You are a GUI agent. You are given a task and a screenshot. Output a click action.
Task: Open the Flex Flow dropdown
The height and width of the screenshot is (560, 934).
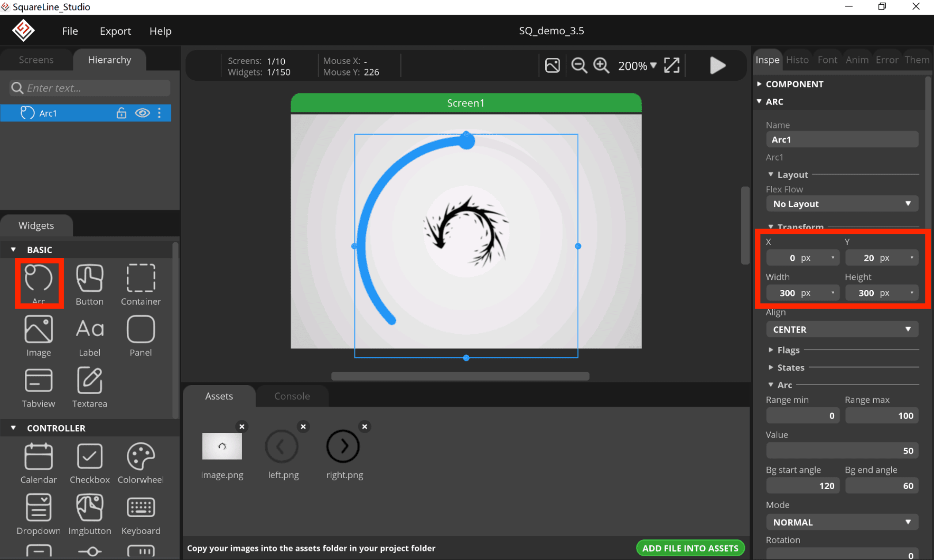pyautogui.click(x=841, y=203)
